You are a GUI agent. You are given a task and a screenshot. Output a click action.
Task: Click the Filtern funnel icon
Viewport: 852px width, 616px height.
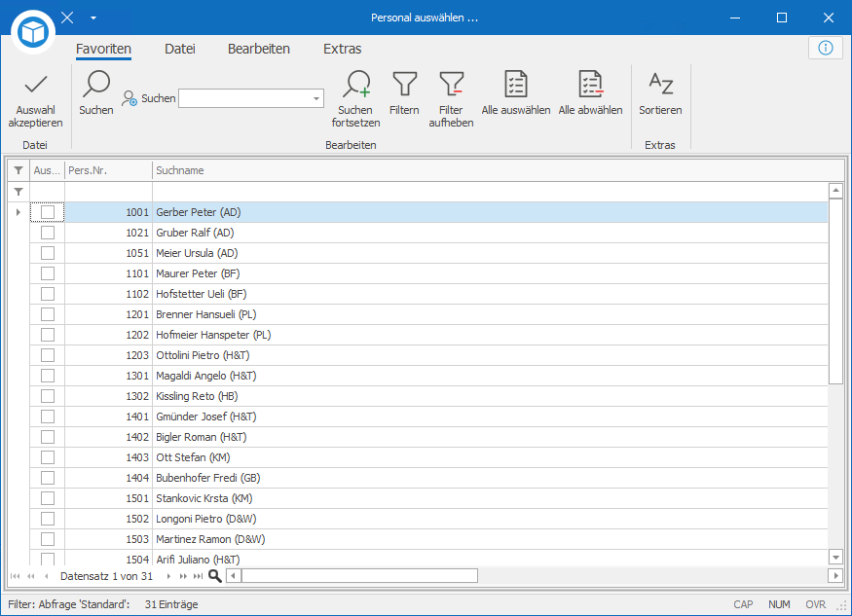click(x=404, y=85)
